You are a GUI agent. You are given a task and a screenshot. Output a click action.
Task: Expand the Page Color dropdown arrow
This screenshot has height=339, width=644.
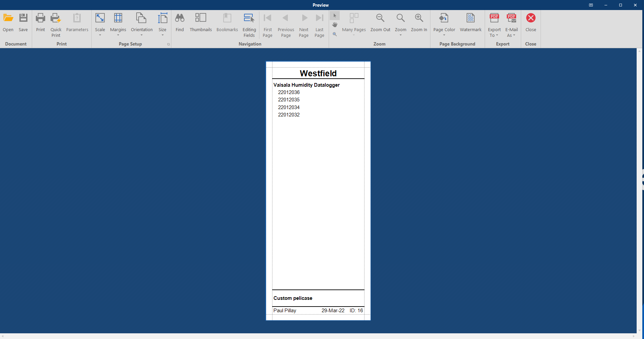click(444, 35)
